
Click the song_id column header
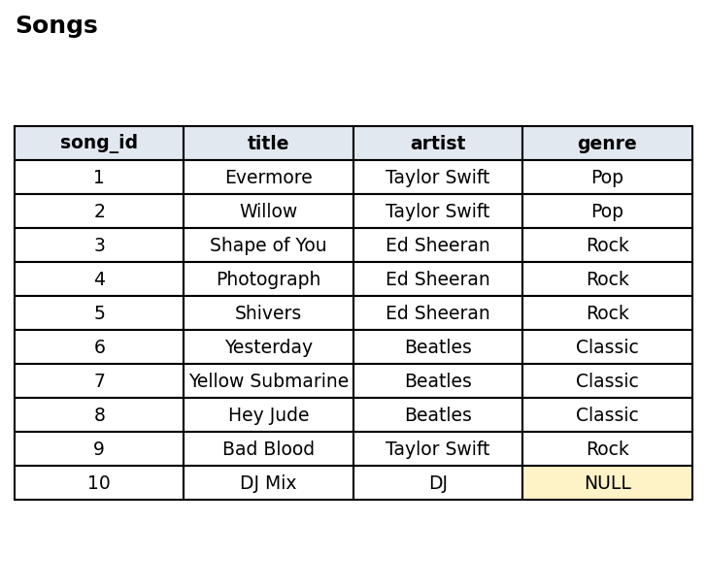(99, 144)
